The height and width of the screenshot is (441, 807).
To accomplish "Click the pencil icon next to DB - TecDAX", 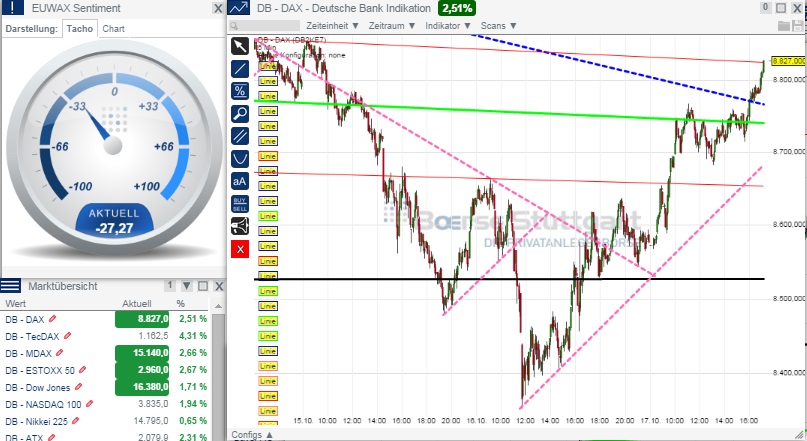I will coord(67,336).
